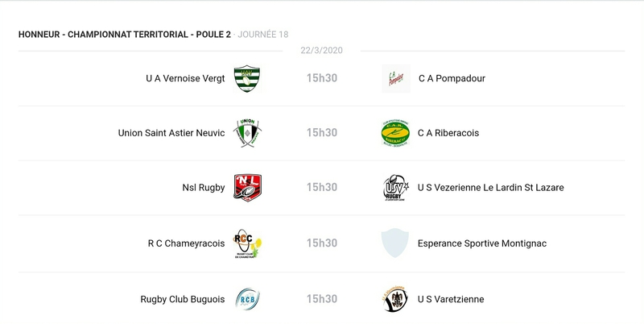The image size is (644, 324).
Task: Click Esperance Sportive Montignac placeholder shield
Action: [x=395, y=243]
